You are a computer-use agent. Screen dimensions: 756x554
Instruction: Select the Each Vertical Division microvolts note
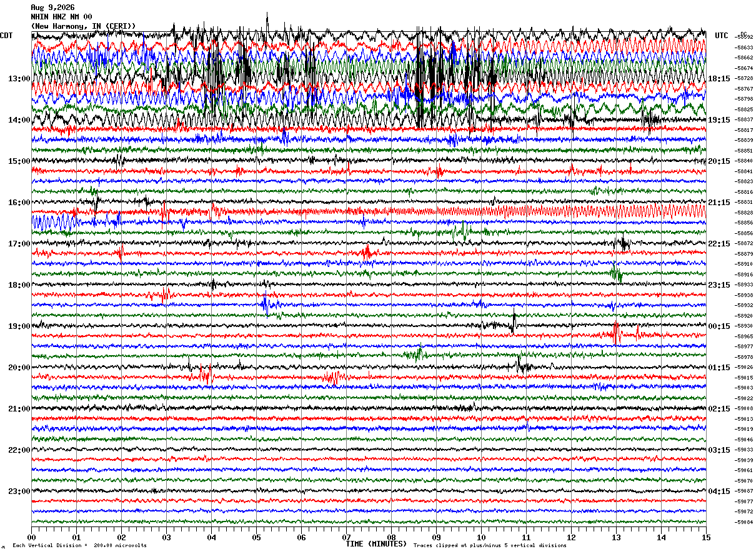click(79, 545)
